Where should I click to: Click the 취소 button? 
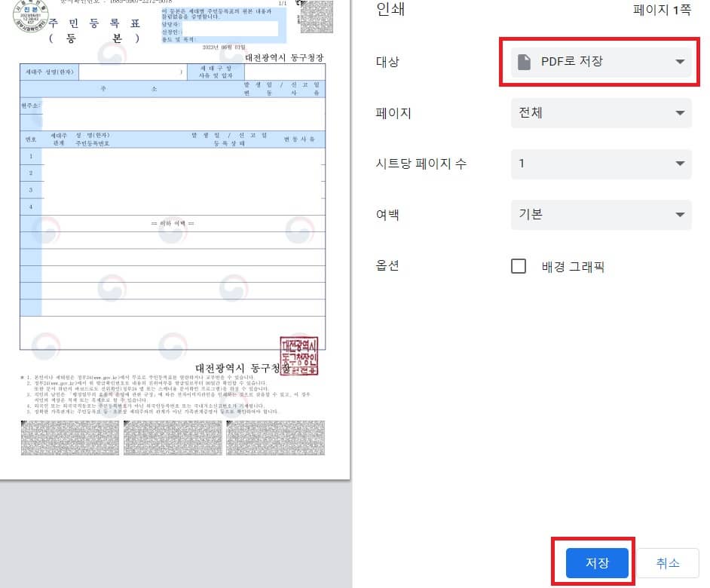coord(668,562)
